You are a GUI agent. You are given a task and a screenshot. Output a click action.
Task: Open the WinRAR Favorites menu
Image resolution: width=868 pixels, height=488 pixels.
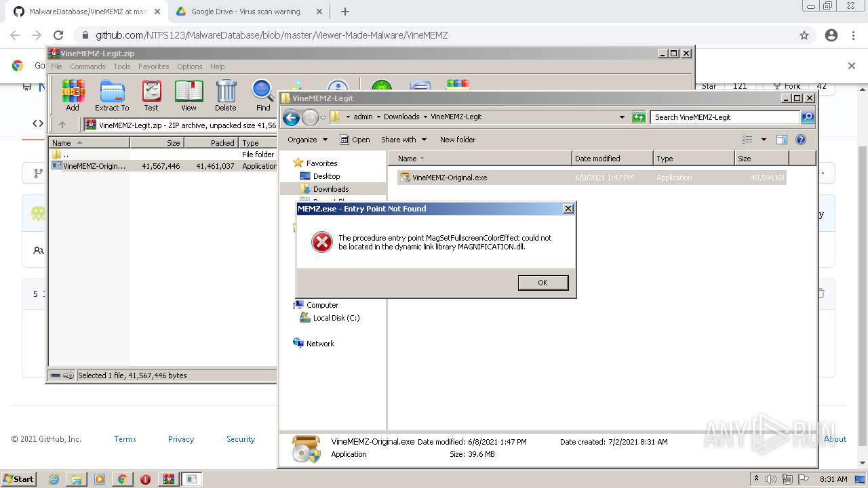tap(154, 66)
